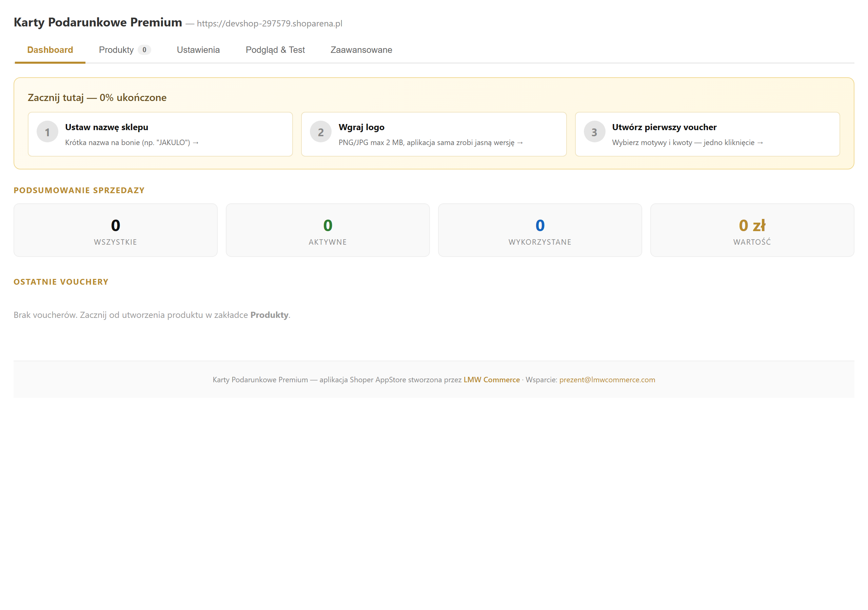Open the Produkty tab

[x=125, y=50]
